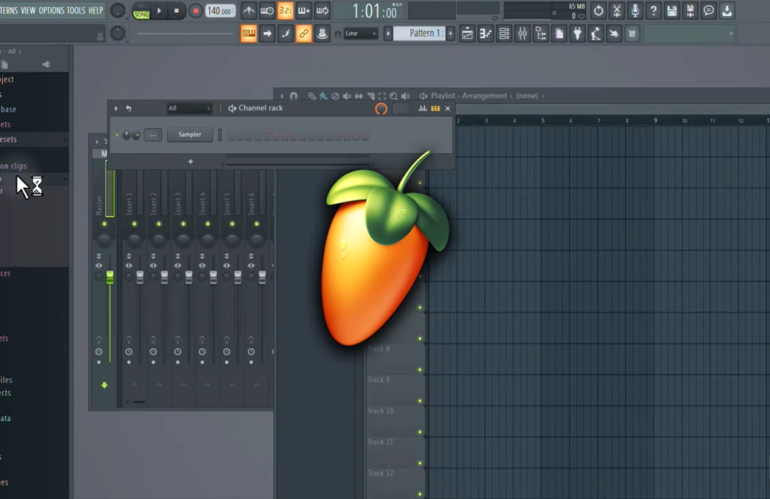770x499 pixels.
Task: Toggle the 3-2-1 countdown before recording
Action: click(x=285, y=10)
